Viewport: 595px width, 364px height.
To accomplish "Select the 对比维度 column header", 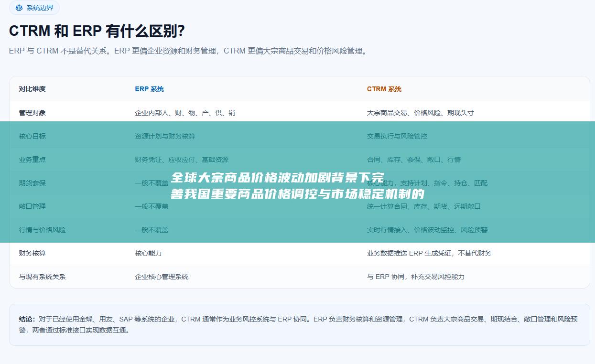I will click(32, 89).
